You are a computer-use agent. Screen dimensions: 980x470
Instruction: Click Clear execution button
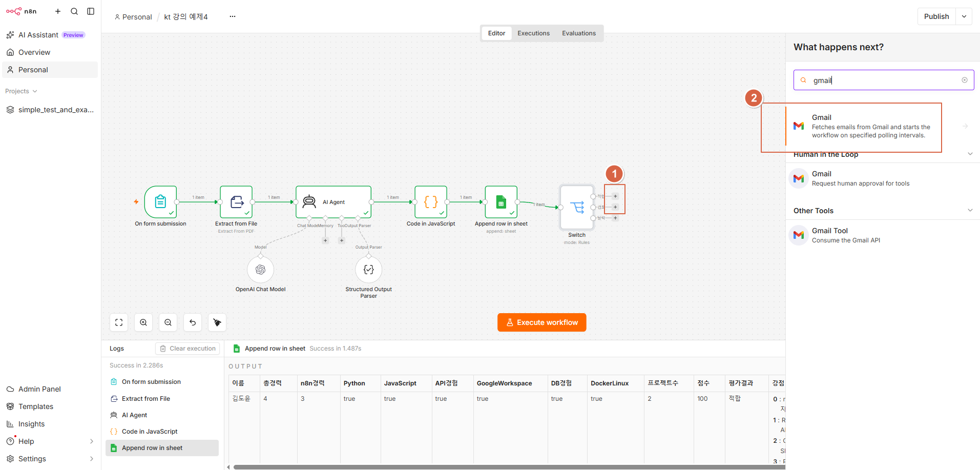tap(187, 349)
